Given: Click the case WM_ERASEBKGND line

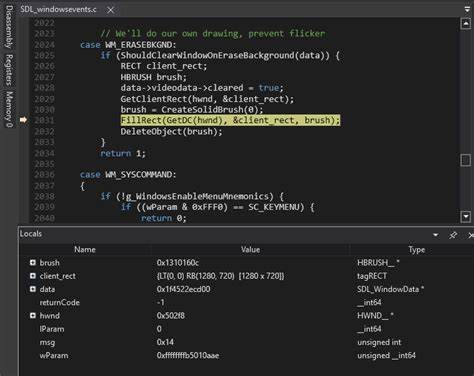Looking at the screenshot, I should pos(128,45).
